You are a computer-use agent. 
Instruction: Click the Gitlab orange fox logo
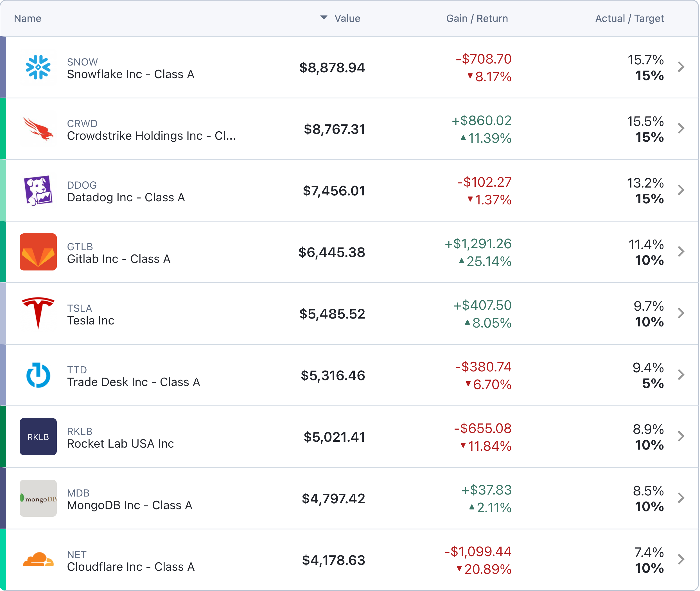pos(38,252)
